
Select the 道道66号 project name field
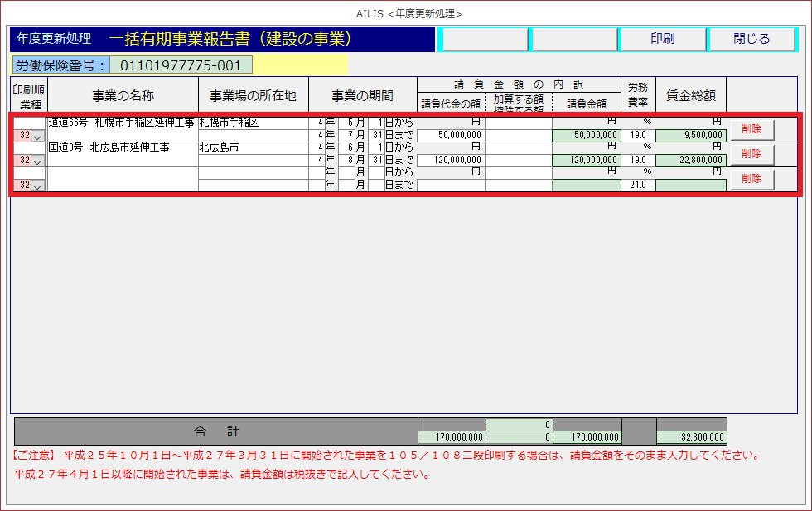(122, 123)
